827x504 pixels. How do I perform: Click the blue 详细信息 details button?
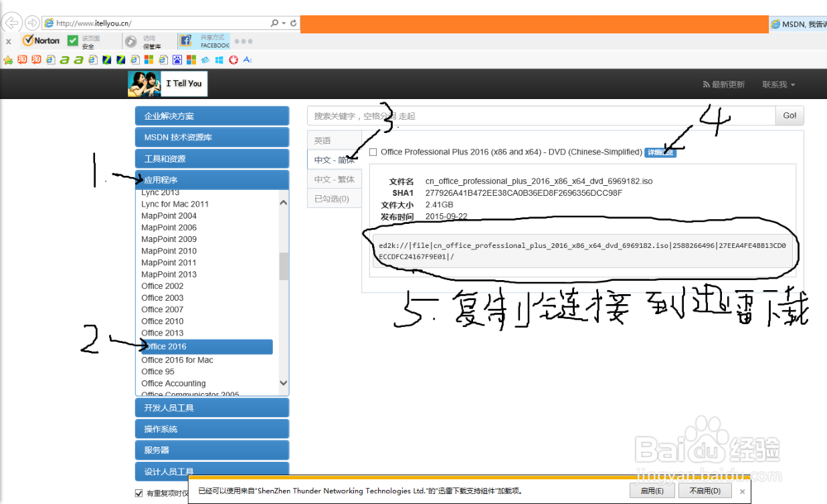pos(660,152)
